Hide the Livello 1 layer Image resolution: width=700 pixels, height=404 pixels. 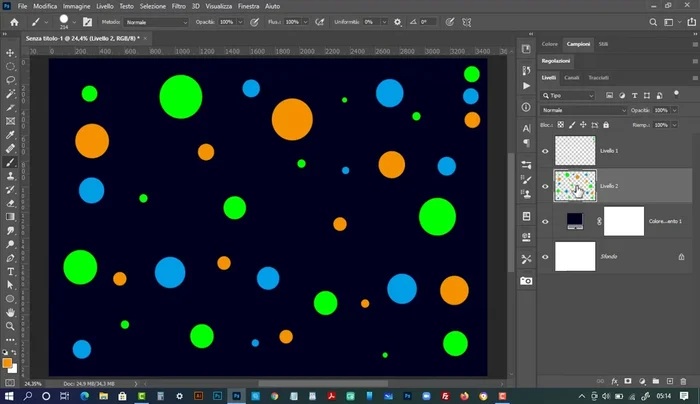545,151
